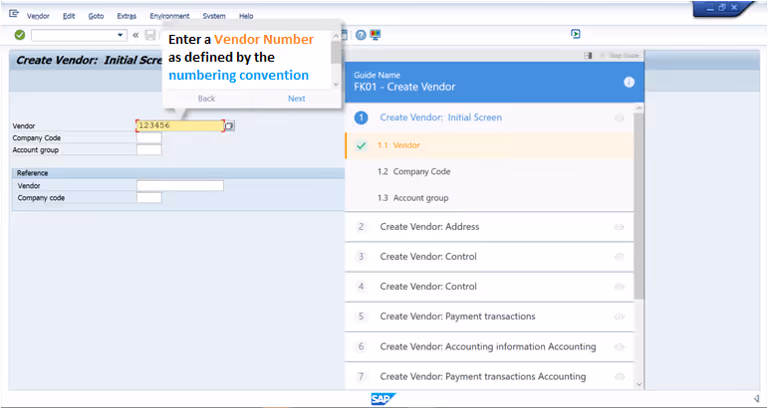Expand step 2 Create Vendor: Address
768x408 pixels.
pos(489,227)
